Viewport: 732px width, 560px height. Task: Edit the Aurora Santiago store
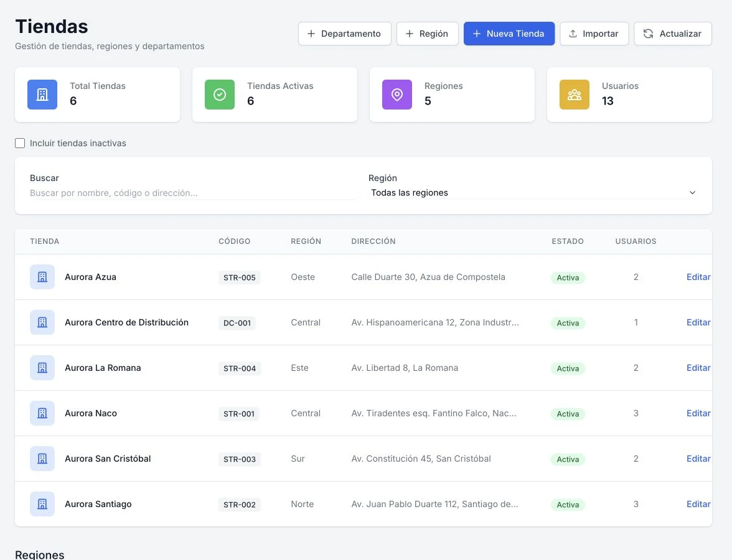[698, 504]
